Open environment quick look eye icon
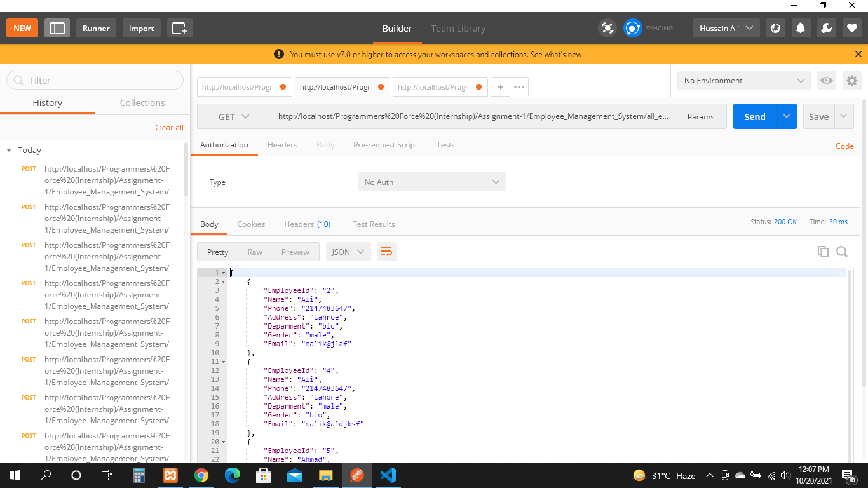 [x=826, y=81]
